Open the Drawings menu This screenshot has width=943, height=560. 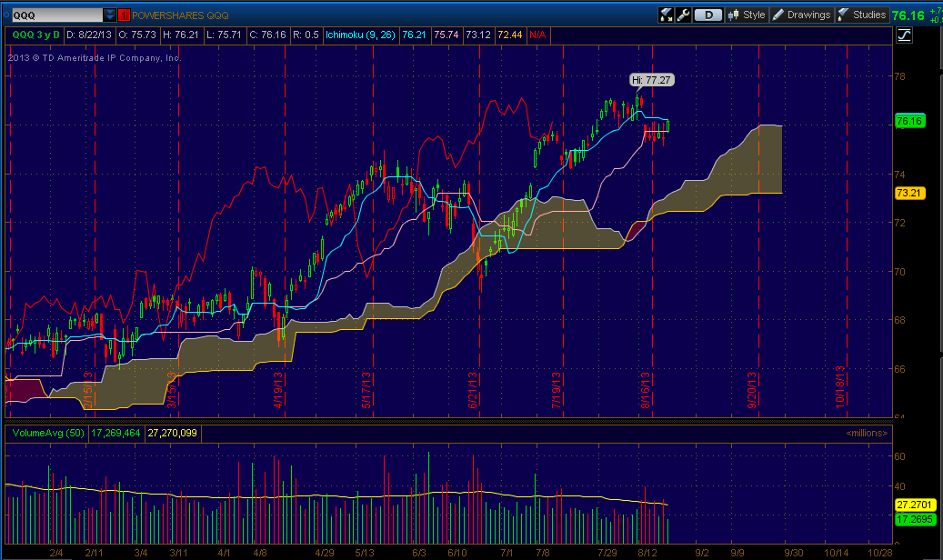point(801,15)
